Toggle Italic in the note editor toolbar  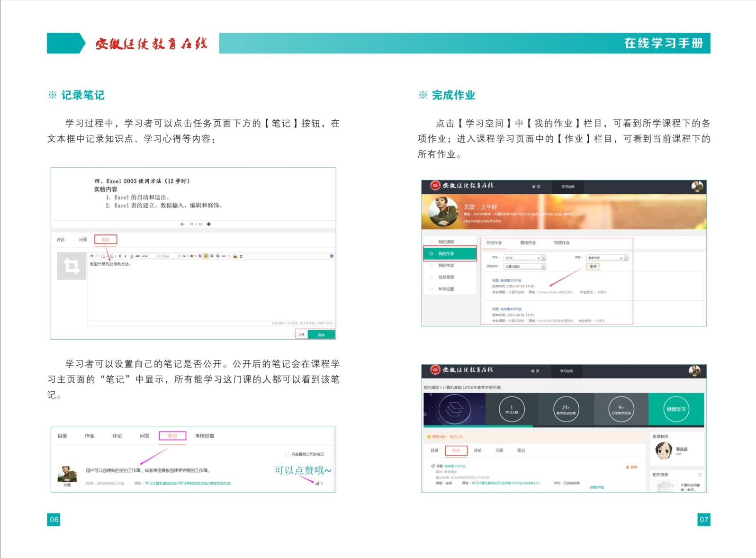pos(126,256)
